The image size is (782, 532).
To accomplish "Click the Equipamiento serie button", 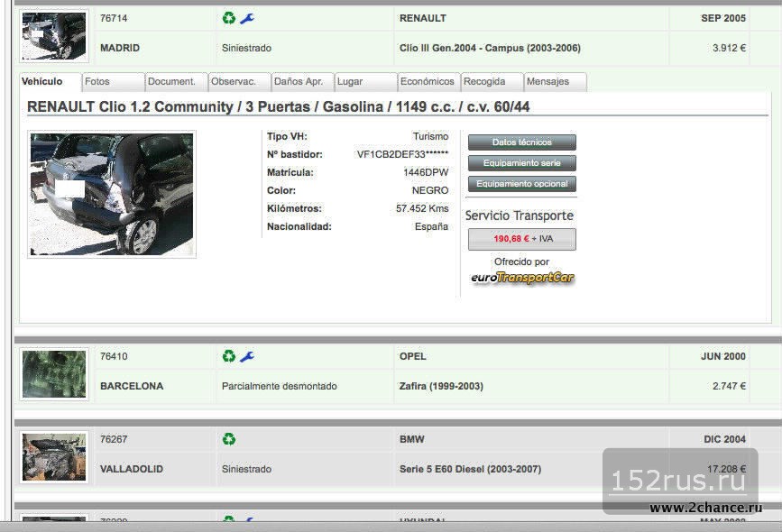I will pyautogui.click(x=522, y=163).
